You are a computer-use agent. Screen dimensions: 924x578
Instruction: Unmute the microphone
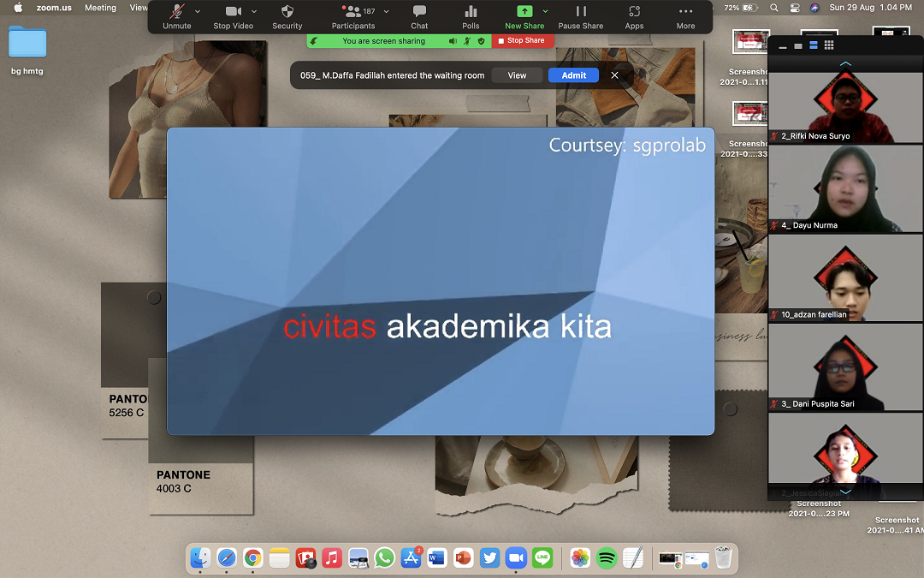coord(177,16)
